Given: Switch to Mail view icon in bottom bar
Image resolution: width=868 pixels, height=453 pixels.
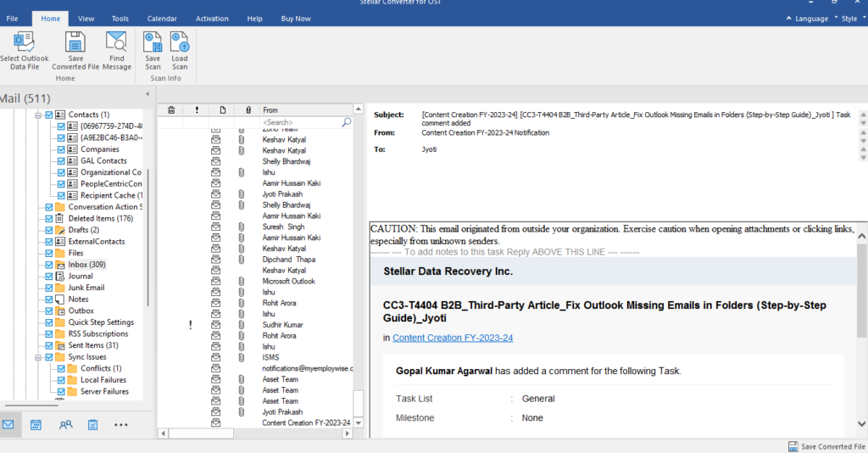Looking at the screenshot, I should (x=8, y=425).
